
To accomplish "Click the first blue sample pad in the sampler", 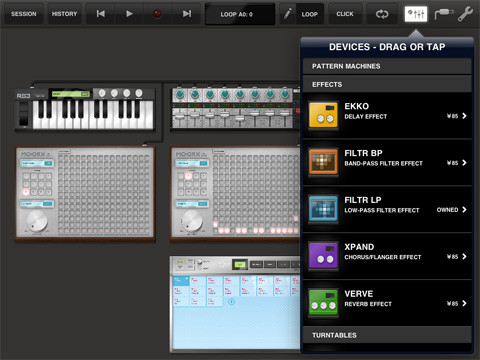I will tap(181, 281).
